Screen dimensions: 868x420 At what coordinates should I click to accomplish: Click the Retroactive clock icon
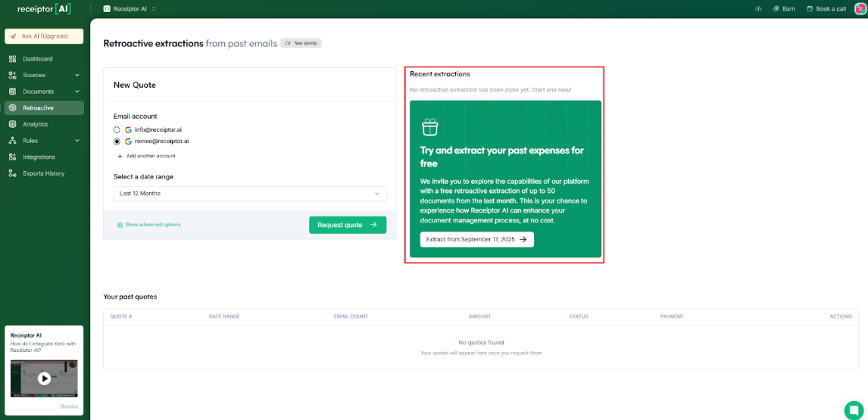click(12, 108)
